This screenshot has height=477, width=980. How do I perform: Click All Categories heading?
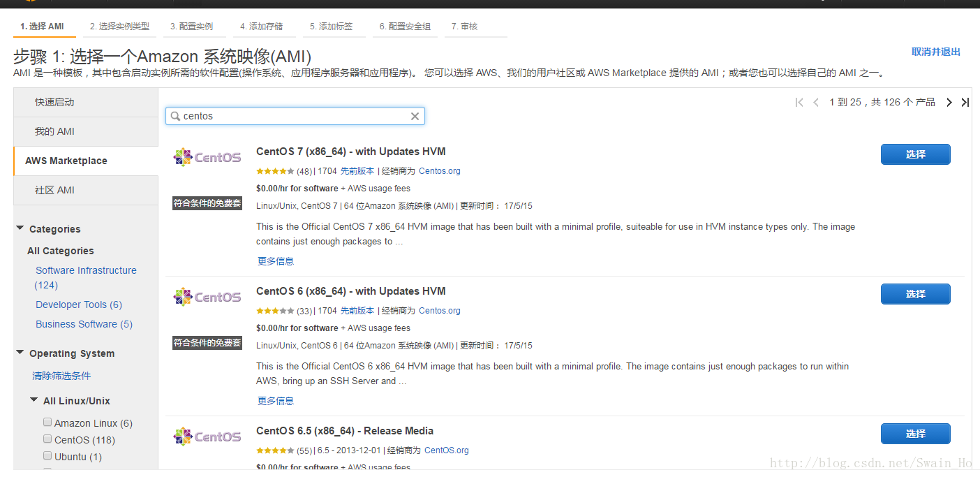point(61,251)
